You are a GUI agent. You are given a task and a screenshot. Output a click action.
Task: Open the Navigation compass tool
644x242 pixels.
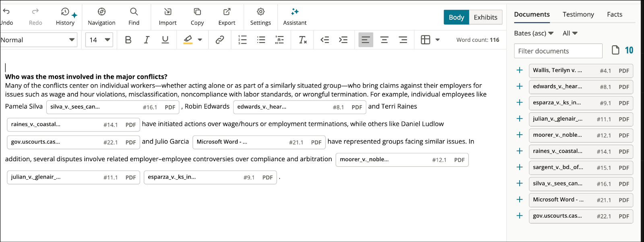(101, 17)
